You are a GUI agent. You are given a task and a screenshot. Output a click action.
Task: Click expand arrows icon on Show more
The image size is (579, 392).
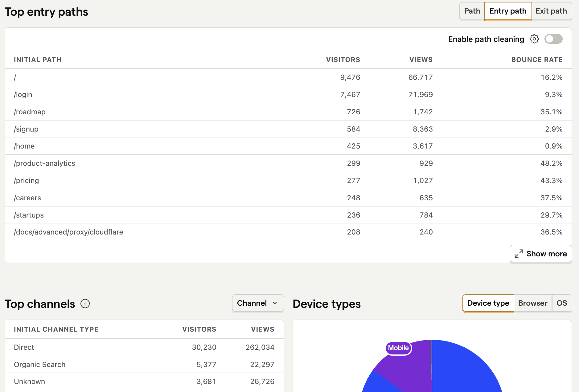click(x=519, y=254)
